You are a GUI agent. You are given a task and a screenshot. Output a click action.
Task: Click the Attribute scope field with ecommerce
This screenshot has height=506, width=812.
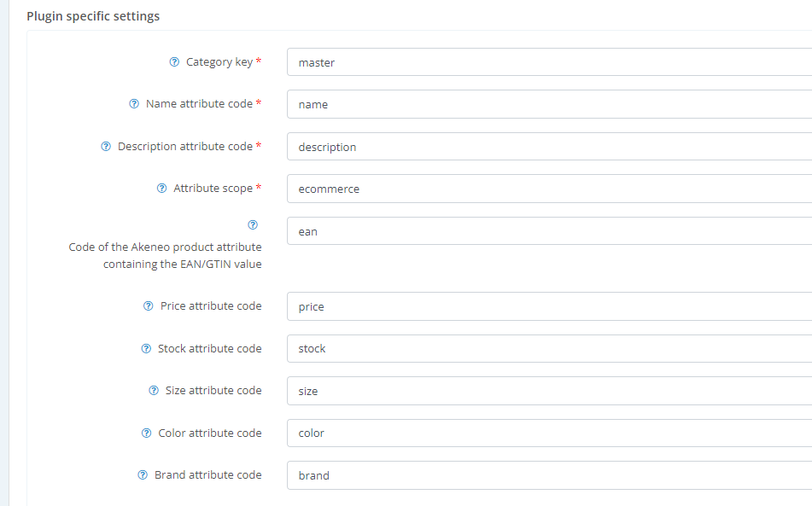[550, 189]
